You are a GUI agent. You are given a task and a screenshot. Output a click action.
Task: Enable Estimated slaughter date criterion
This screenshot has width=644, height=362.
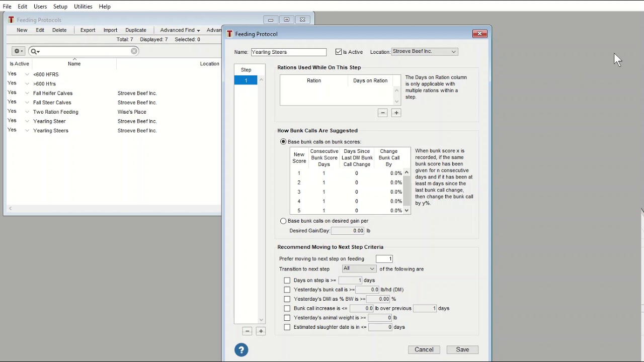[287, 327]
